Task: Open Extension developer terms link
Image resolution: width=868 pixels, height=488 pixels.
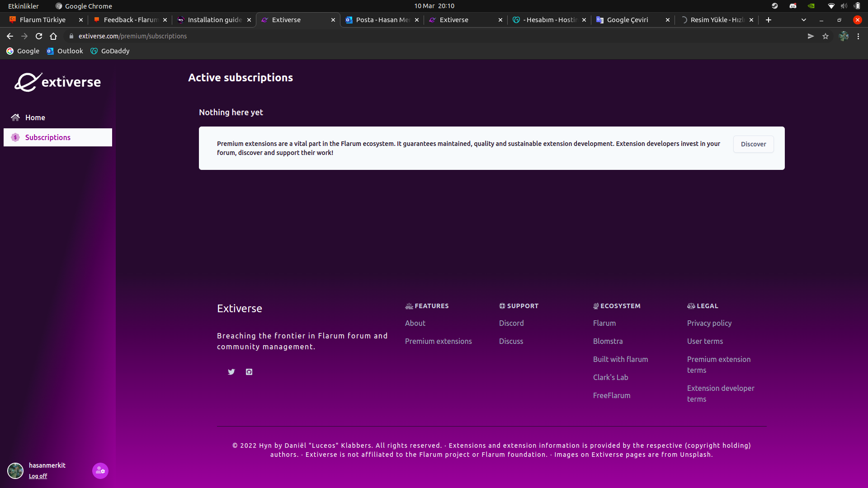Action: click(x=721, y=394)
